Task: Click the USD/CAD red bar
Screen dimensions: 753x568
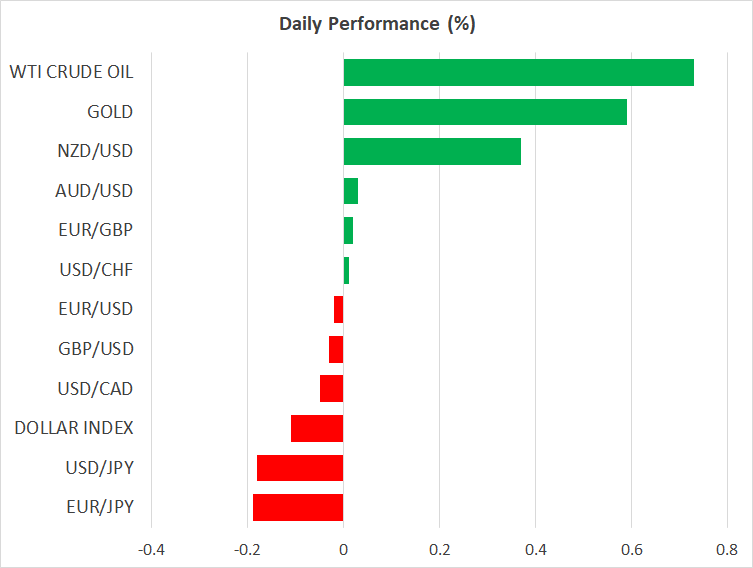Action: [x=332, y=388]
